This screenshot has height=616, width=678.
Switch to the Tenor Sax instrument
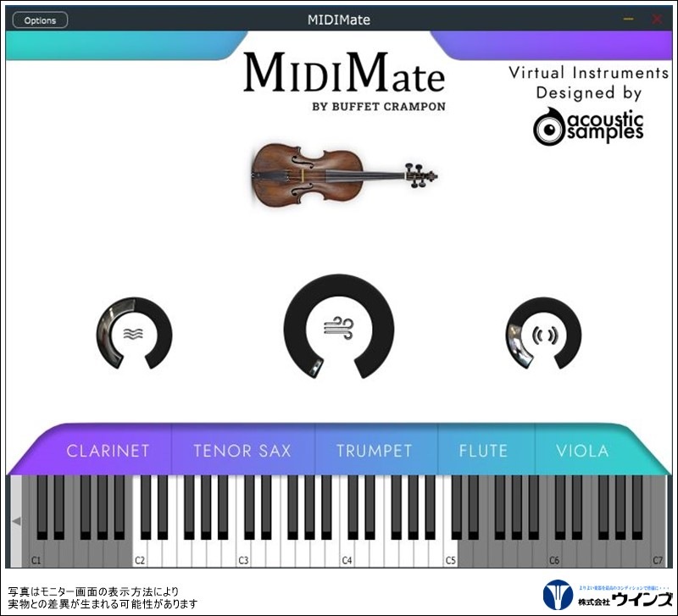click(242, 451)
